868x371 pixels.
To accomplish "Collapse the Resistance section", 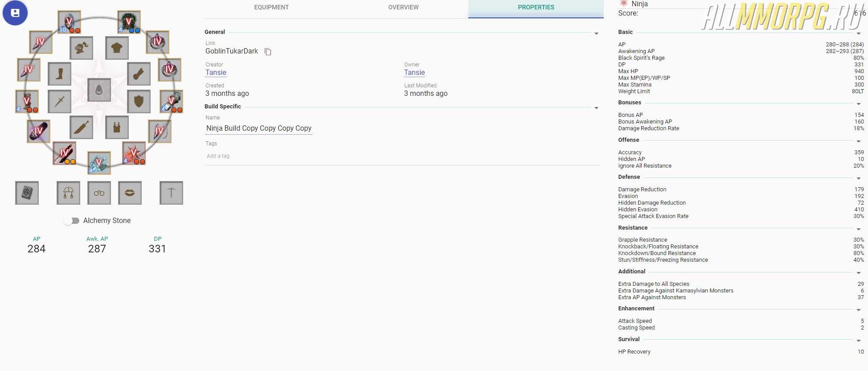I will click(x=858, y=229).
